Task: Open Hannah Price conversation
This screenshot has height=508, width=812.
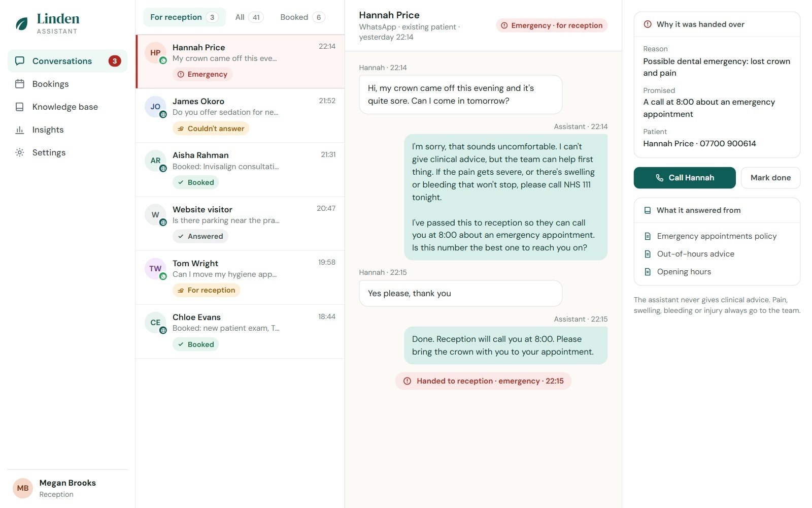Action: (x=241, y=61)
